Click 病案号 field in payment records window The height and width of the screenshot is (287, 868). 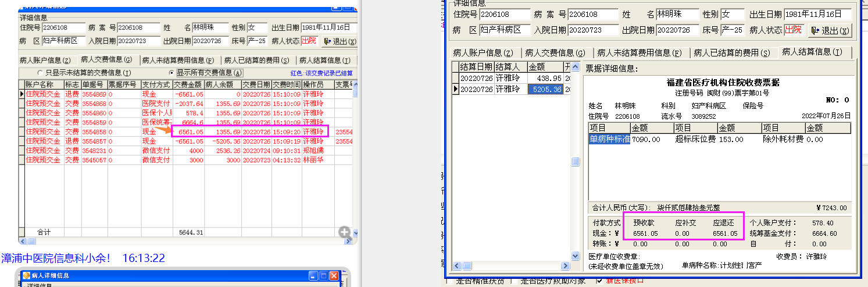coord(138,27)
